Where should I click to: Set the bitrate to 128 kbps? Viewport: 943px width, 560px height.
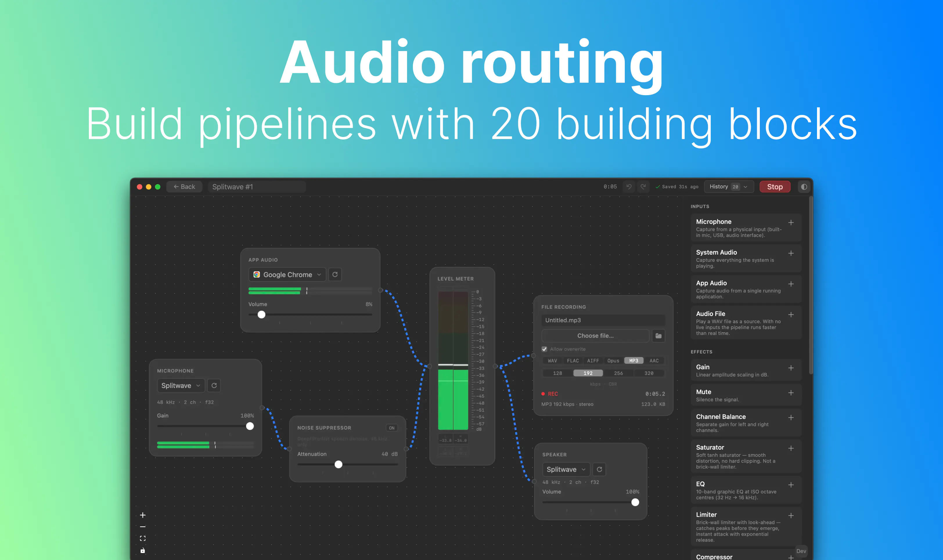pyautogui.click(x=557, y=373)
